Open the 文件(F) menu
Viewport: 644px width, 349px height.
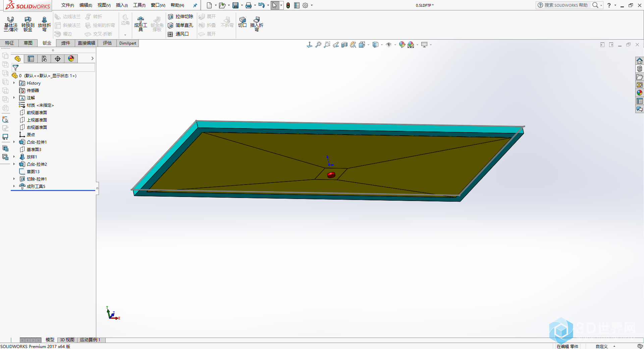(67, 5)
